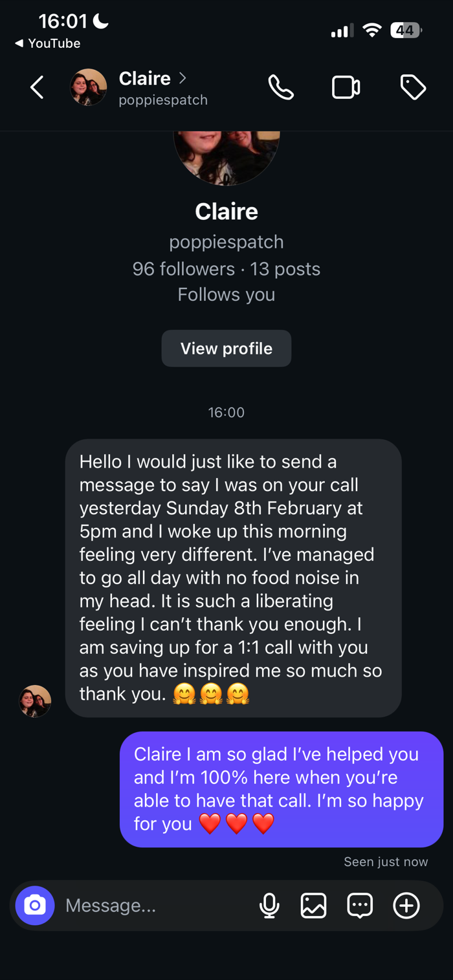
Task: Open the photo gallery picker
Action: tap(315, 904)
